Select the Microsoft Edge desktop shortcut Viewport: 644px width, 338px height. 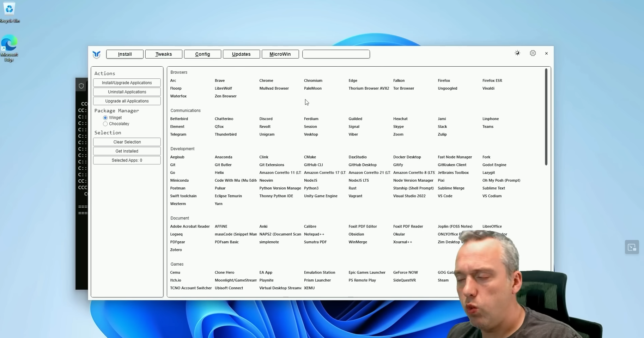coord(9,48)
